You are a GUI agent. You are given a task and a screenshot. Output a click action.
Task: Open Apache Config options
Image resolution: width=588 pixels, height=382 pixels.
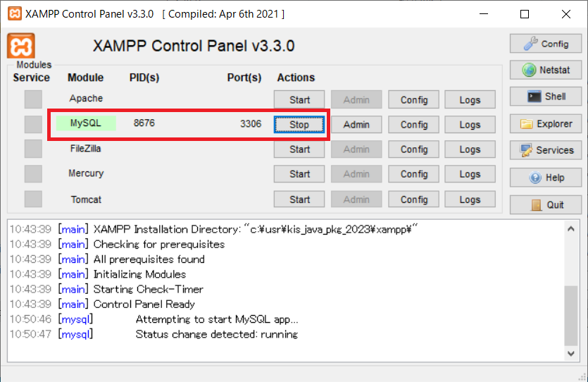[414, 100]
